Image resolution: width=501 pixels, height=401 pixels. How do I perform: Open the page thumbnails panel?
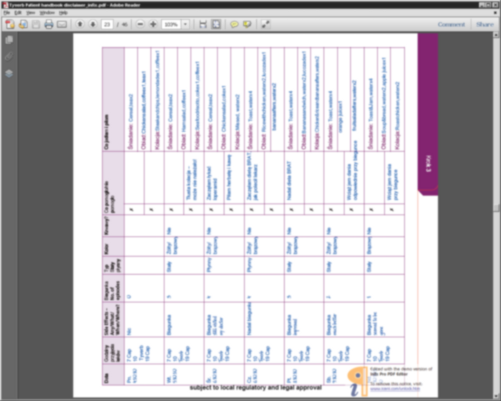(9, 40)
